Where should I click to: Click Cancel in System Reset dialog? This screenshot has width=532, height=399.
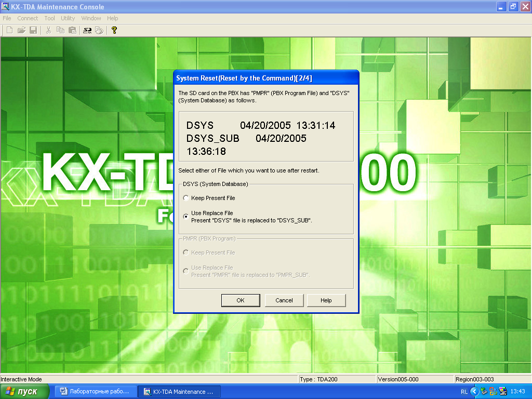coord(284,300)
